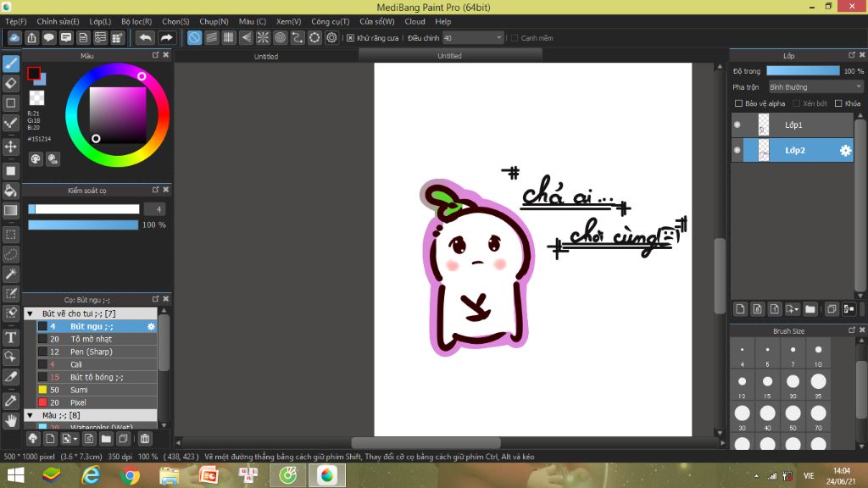Switch to first Untitled tab

click(x=266, y=57)
